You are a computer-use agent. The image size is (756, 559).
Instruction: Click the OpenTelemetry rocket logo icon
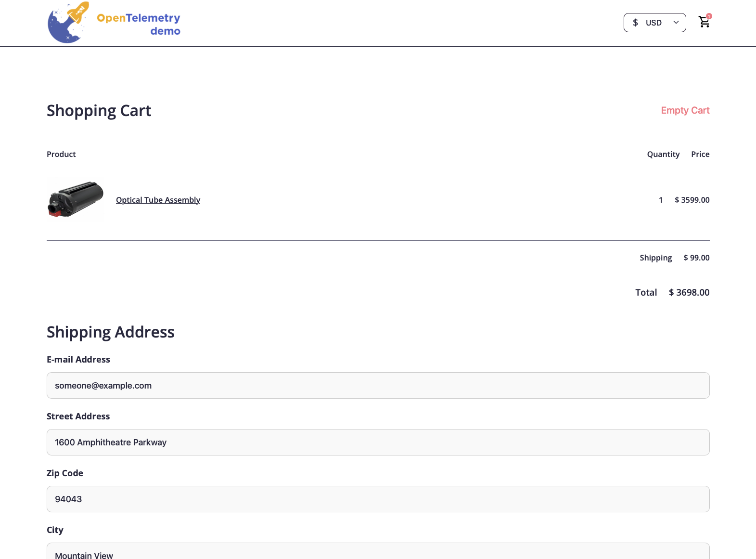68,23
